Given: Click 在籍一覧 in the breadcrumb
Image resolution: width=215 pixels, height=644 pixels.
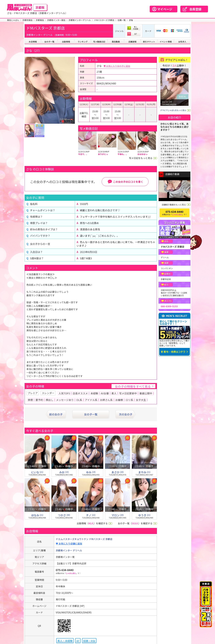Looking at the screenshot, I should [122, 20].
